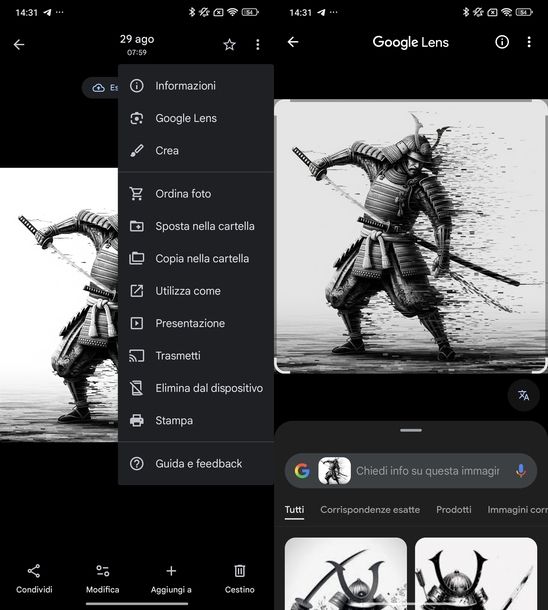The height and width of the screenshot is (610, 548).
Task: Select the Crea menu entry
Action: pyautogui.click(x=196, y=151)
